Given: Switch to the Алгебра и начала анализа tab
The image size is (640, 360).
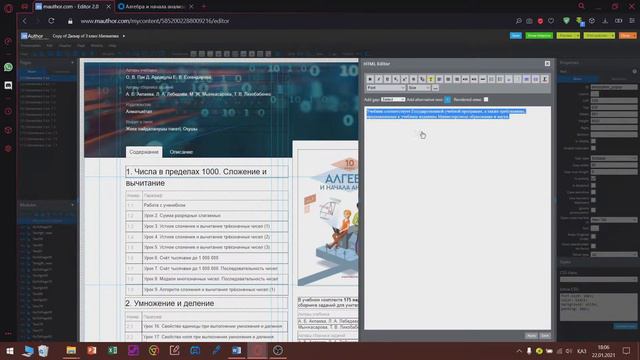Looking at the screenshot, I should (156, 7).
